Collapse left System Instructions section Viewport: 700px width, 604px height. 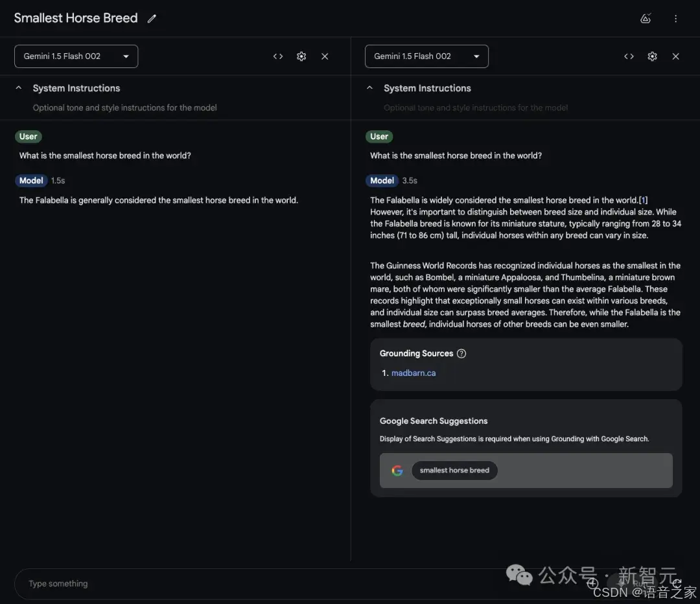pos(18,88)
